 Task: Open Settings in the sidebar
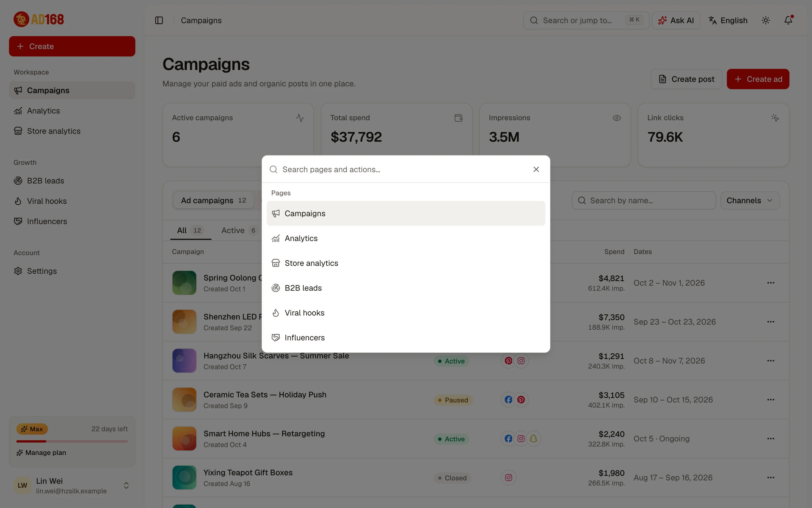[72, 271]
